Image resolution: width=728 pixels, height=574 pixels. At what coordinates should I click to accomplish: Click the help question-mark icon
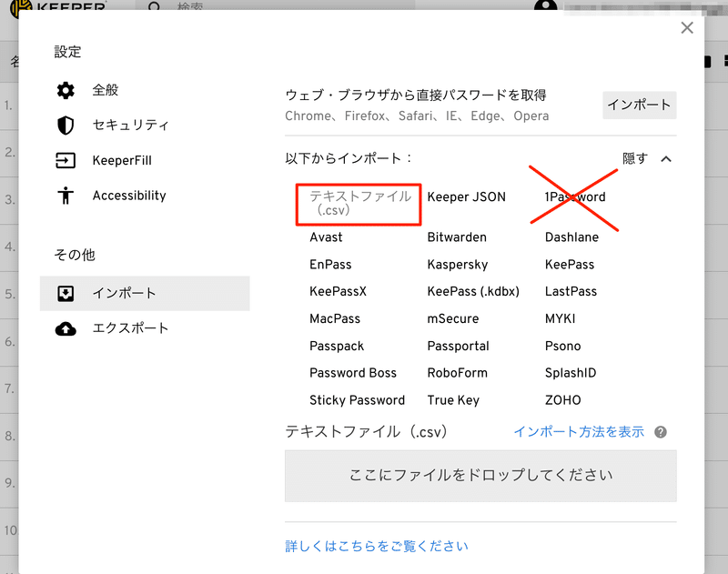pyautogui.click(x=661, y=432)
